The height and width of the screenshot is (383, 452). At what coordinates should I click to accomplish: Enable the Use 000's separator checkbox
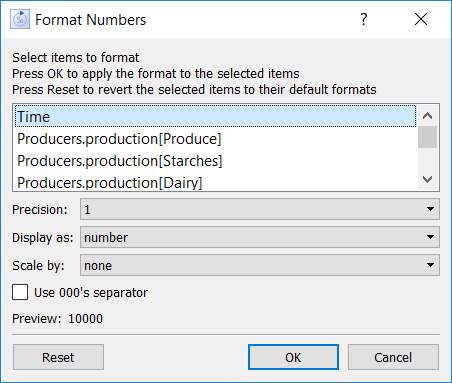point(20,292)
